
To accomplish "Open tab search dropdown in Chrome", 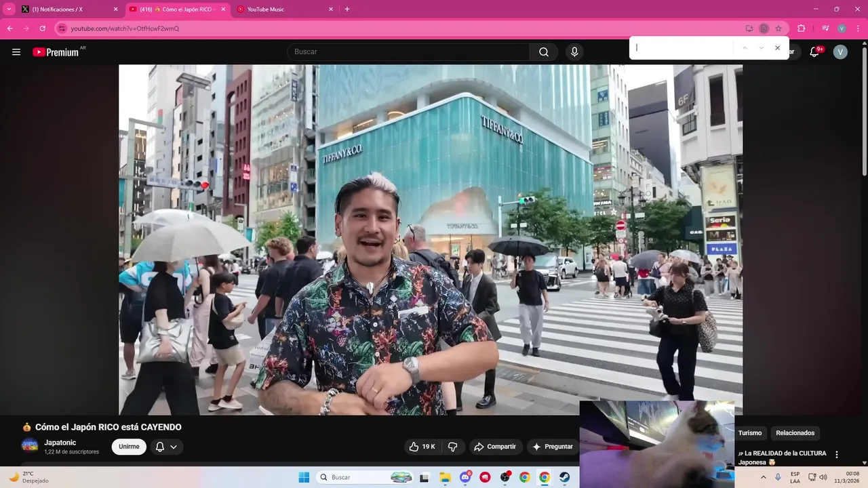I will pyautogui.click(x=9, y=9).
